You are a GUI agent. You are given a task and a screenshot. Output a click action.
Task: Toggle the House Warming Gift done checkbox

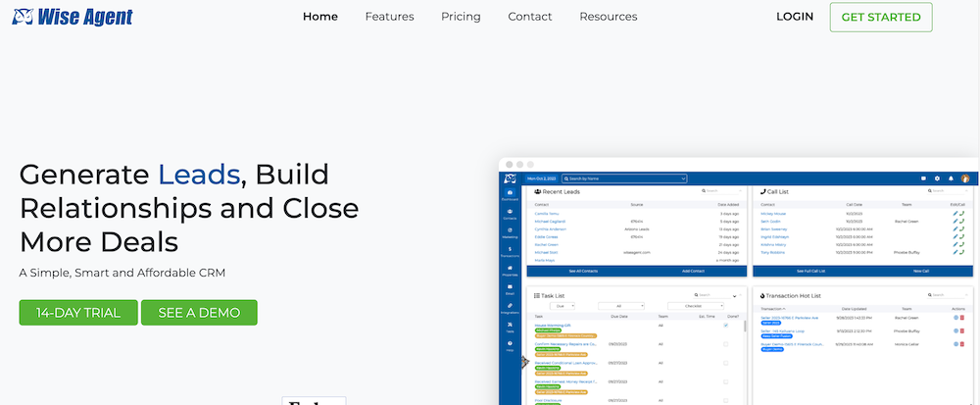(x=725, y=326)
